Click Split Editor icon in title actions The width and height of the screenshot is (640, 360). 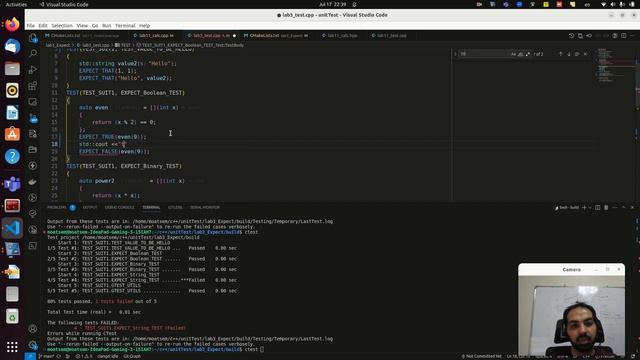[624, 36]
